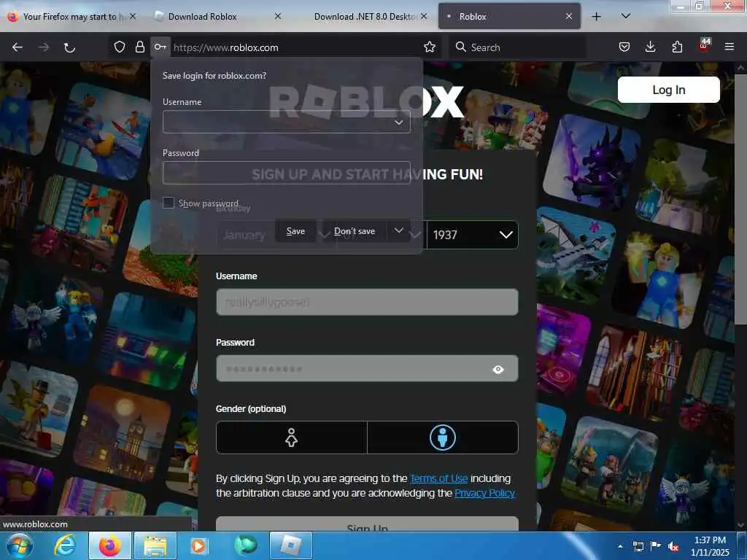Open the list all tabs chevron
Screen dimensions: 747x560
coord(626,16)
